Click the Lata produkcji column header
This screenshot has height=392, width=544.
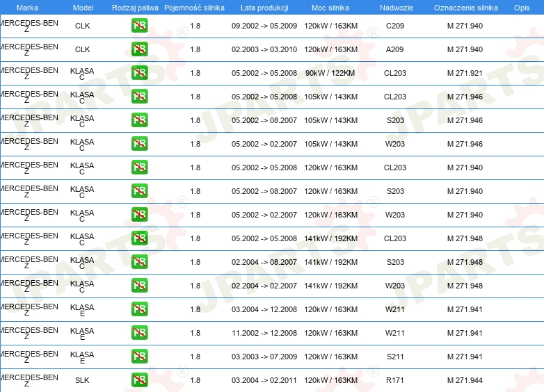264,8
